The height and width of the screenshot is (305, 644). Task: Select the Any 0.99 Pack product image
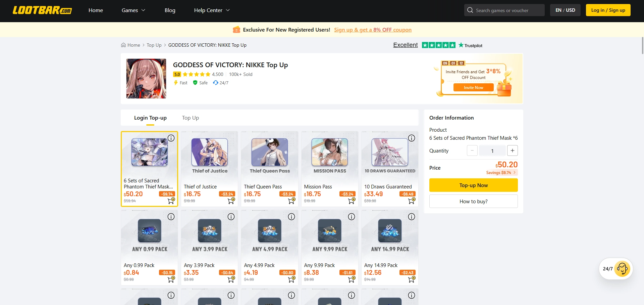150,231
